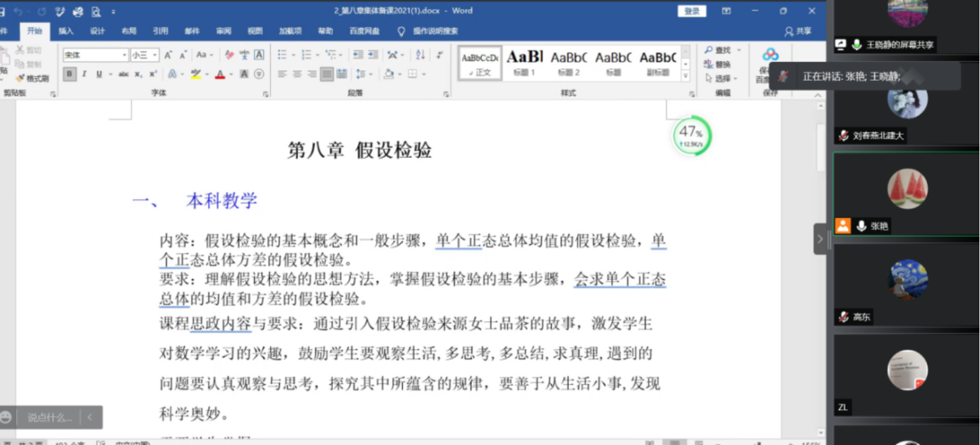
Task: Click the Clear Formatting eraser icon
Action: pos(229,55)
